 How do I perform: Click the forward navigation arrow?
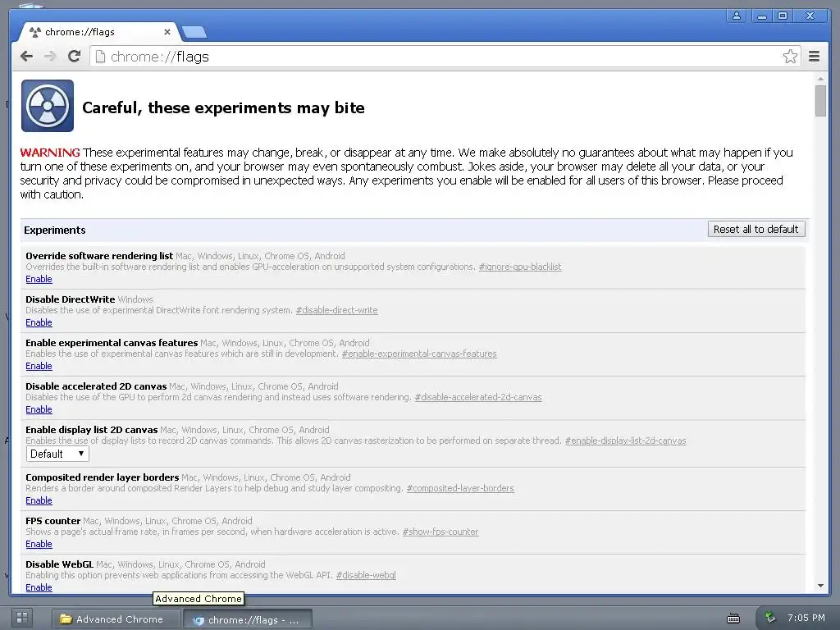[x=50, y=57]
